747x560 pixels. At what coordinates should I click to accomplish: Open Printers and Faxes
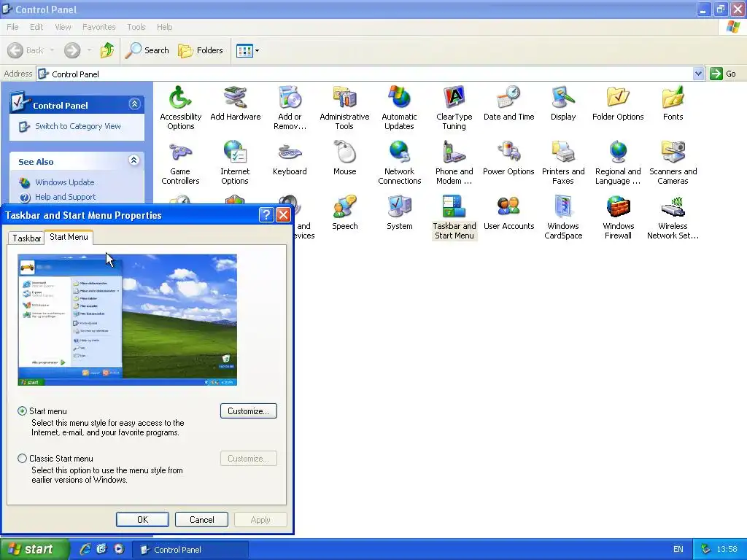563,163
